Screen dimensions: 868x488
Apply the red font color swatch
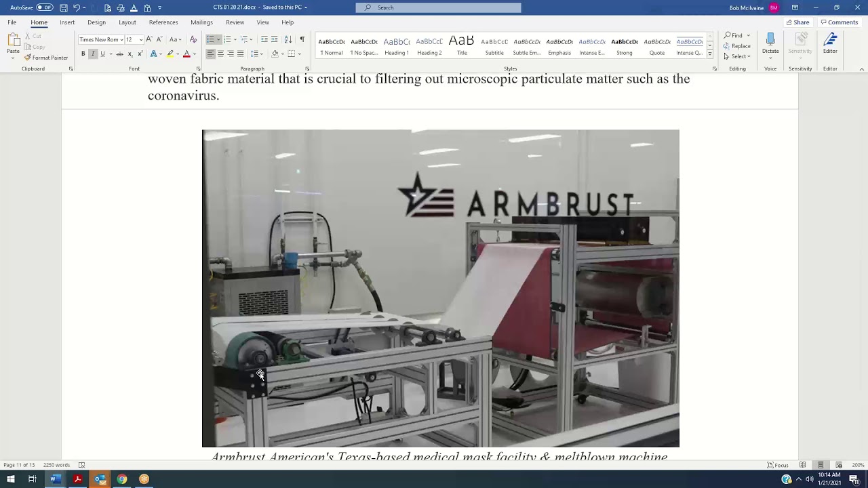coord(186,54)
